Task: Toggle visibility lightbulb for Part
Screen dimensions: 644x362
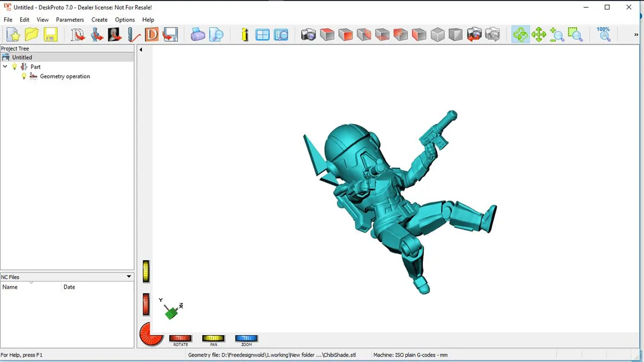Action: pyautogui.click(x=15, y=67)
